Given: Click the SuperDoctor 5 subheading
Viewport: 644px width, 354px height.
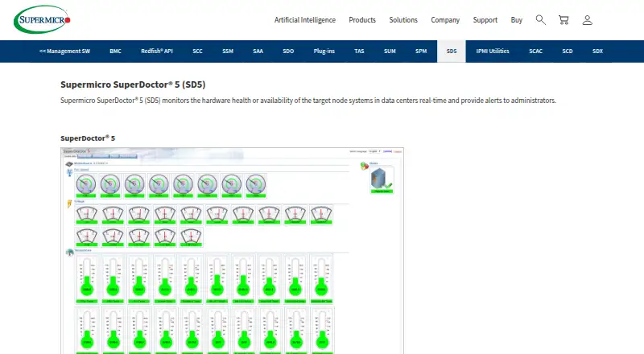Looking at the screenshot, I should pyautogui.click(x=88, y=138).
